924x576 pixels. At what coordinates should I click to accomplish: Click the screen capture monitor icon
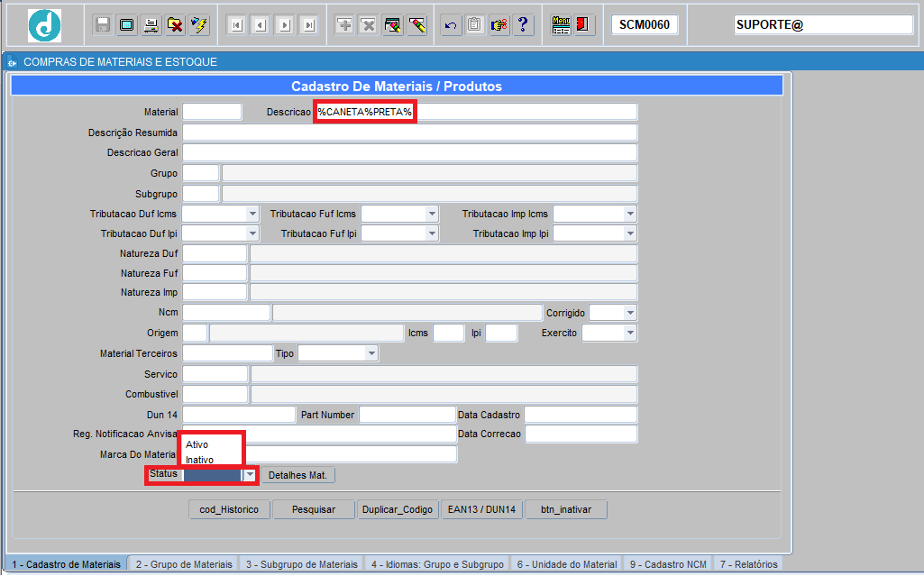click(127, 24)
